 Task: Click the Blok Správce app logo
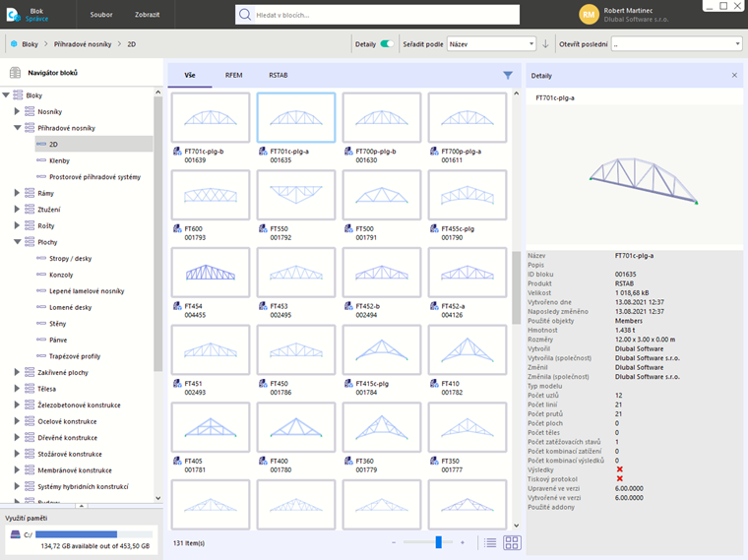(x=14, y=15)
